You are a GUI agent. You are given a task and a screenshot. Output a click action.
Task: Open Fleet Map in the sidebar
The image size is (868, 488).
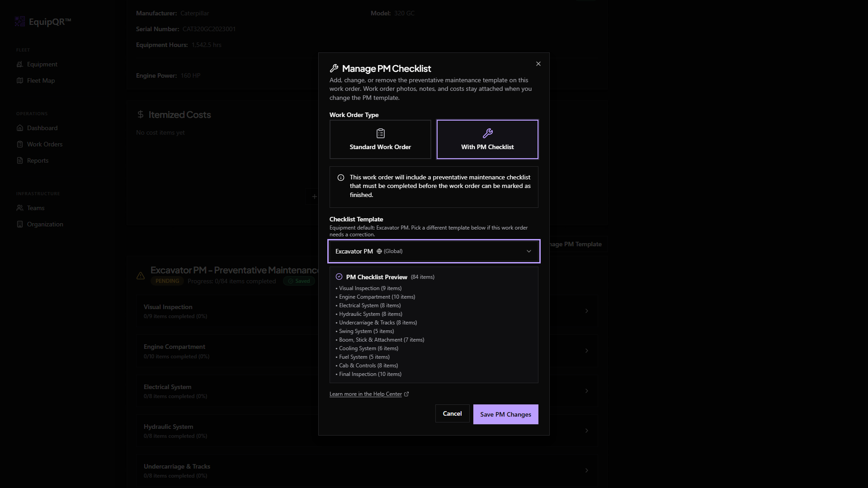coord(41,80)
